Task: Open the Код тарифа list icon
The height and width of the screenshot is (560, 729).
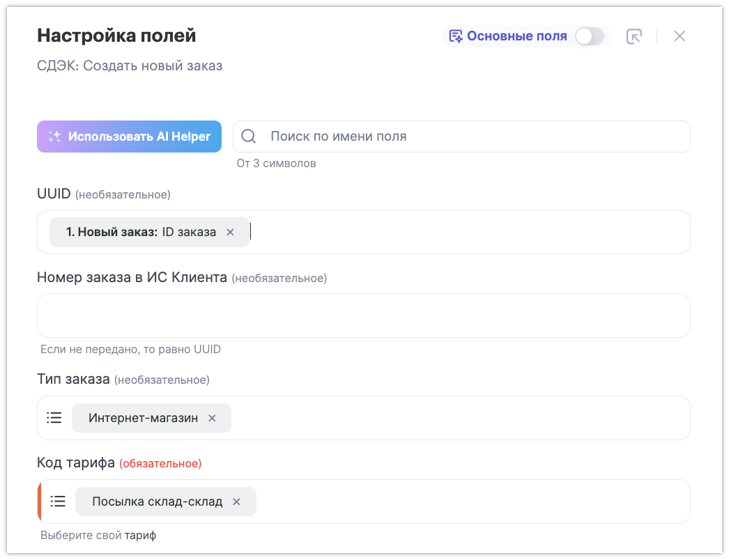Action: (x=58, y=501)
